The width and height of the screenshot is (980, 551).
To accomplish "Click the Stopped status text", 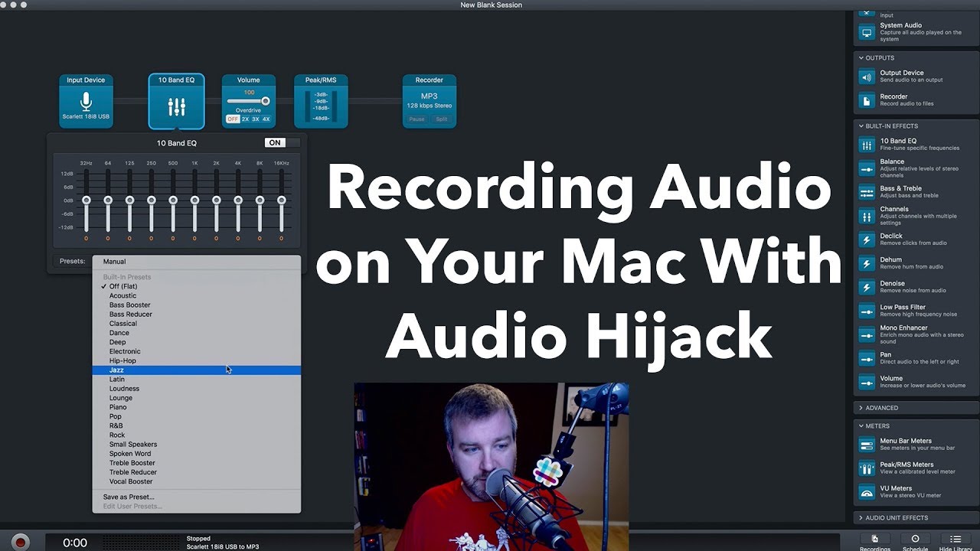I will click(198, 539).
